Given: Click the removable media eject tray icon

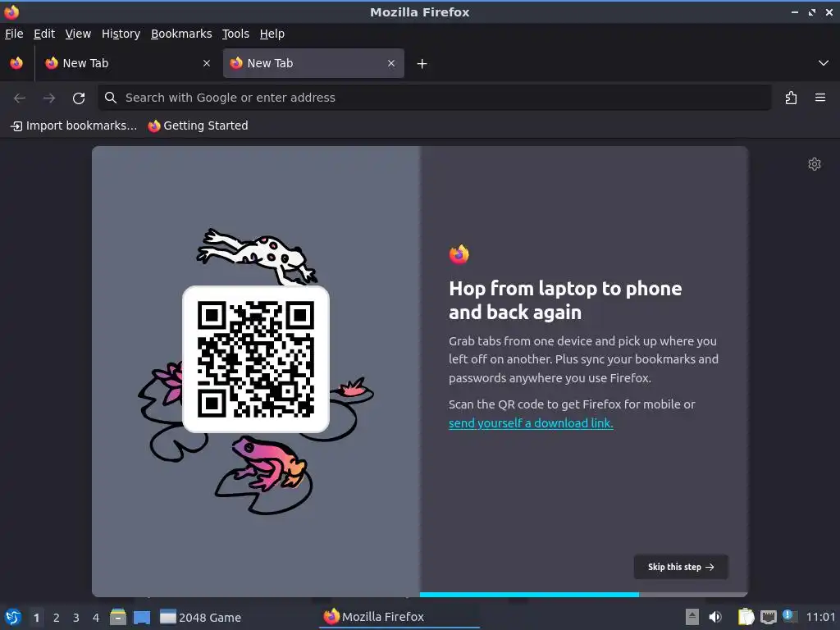Looking at the screenshot, I should pos(692,617).
